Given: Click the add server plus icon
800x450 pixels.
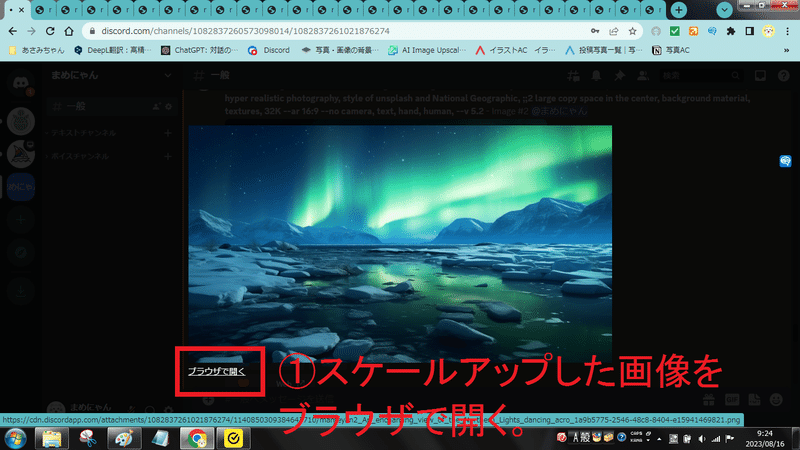Looking at the screenshot, I should pyautogui.click(x=20, y=219).
